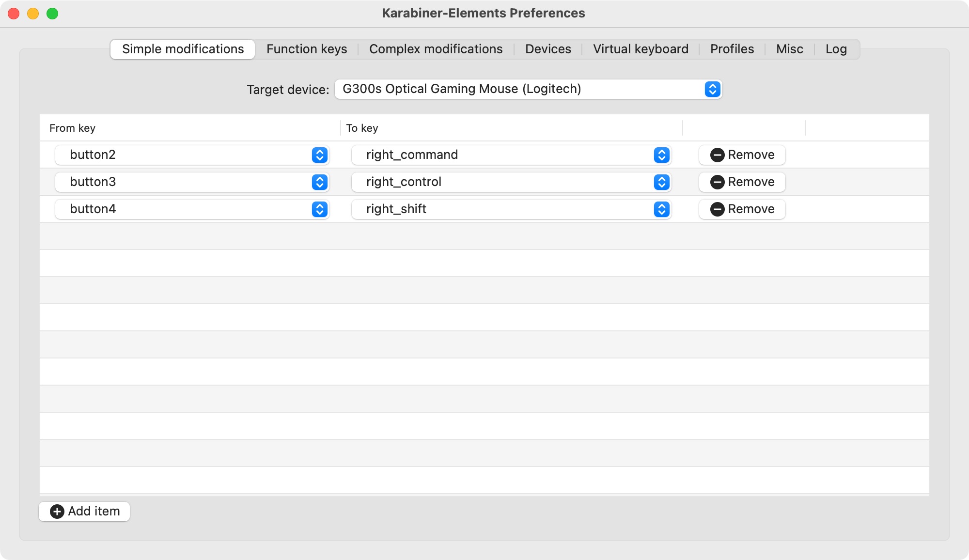Switch to the Function keys tab
969x560 pixels.
click(x=307, y=48)
